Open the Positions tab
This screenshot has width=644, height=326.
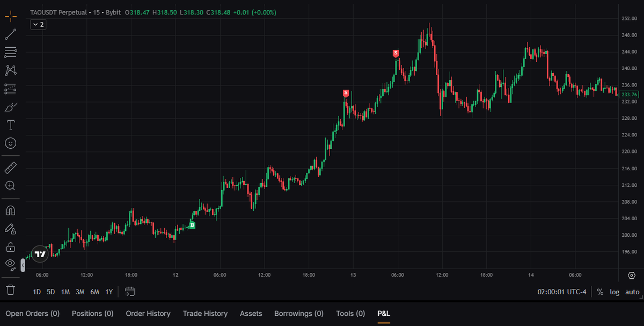coord(92,313)
